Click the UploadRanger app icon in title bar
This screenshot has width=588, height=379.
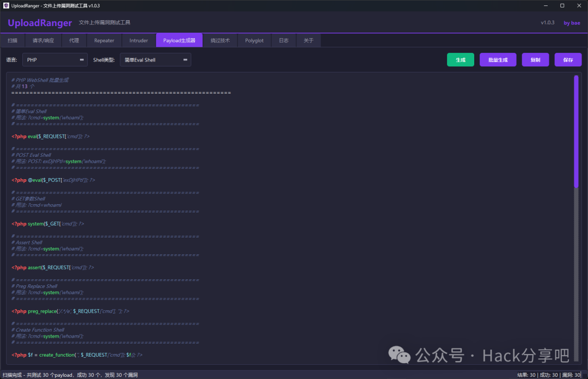(5, 5)
